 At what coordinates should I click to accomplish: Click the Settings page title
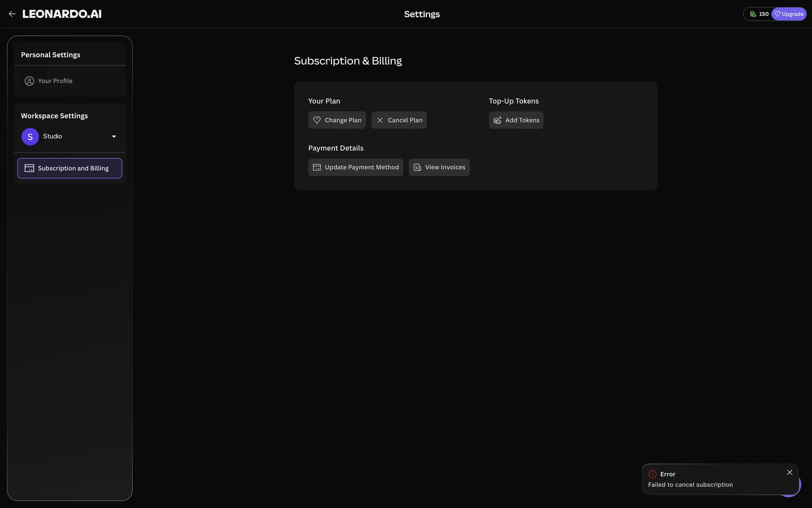click(422, 14)
